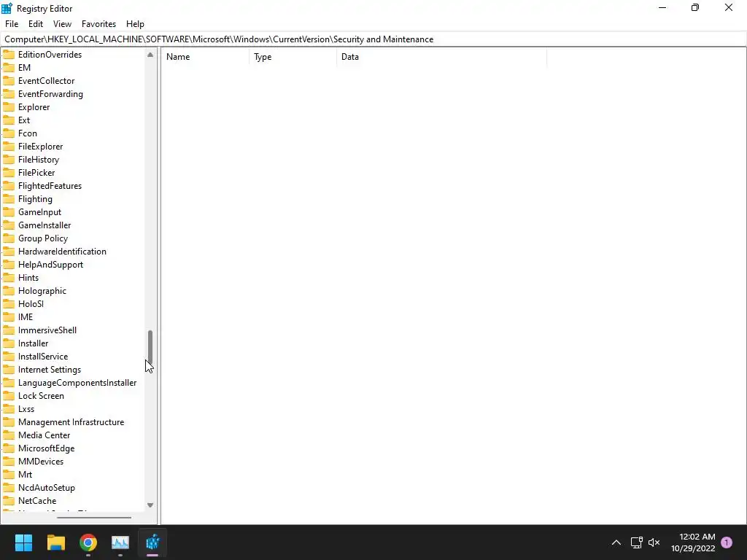The height and width of the screenshot is (560, 747).
Task: Open the Help menu
Action: (x=135, y=24)
